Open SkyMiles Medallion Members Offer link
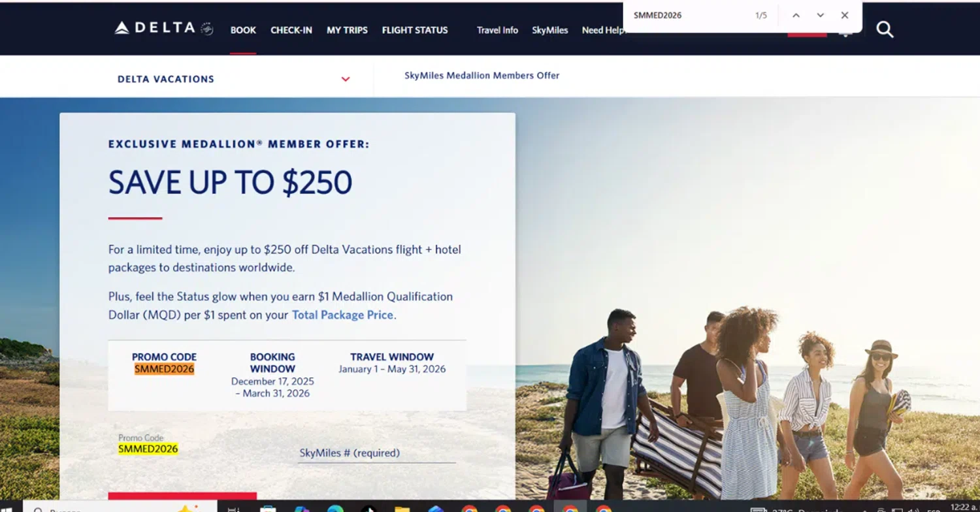Image resolution: width=980 pixels, height=512 pixels. [482, 75]
